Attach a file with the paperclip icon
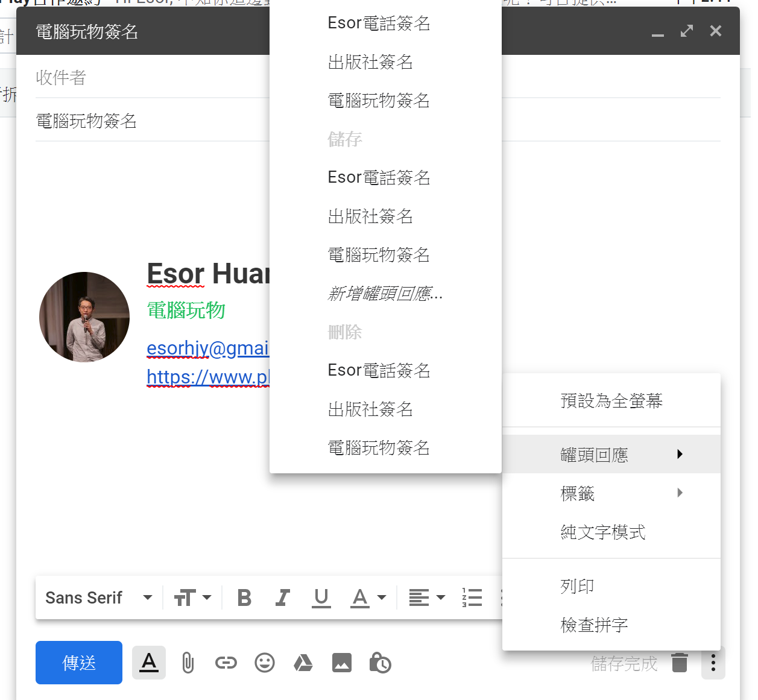Screen dimensions: 758x700 (188, 662)
